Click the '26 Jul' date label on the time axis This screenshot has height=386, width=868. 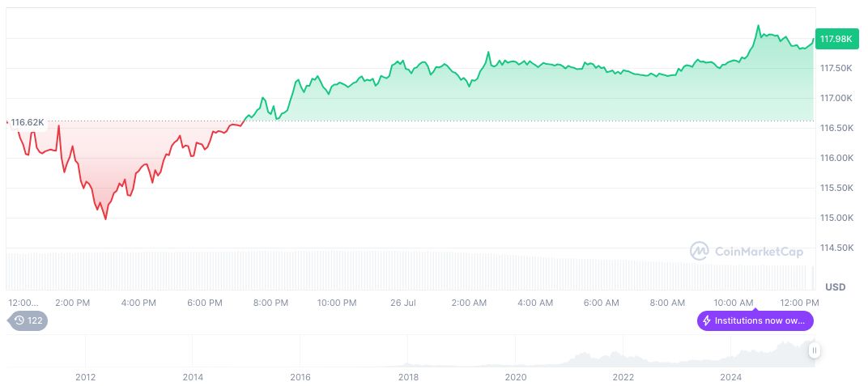(x=402, y=303)
